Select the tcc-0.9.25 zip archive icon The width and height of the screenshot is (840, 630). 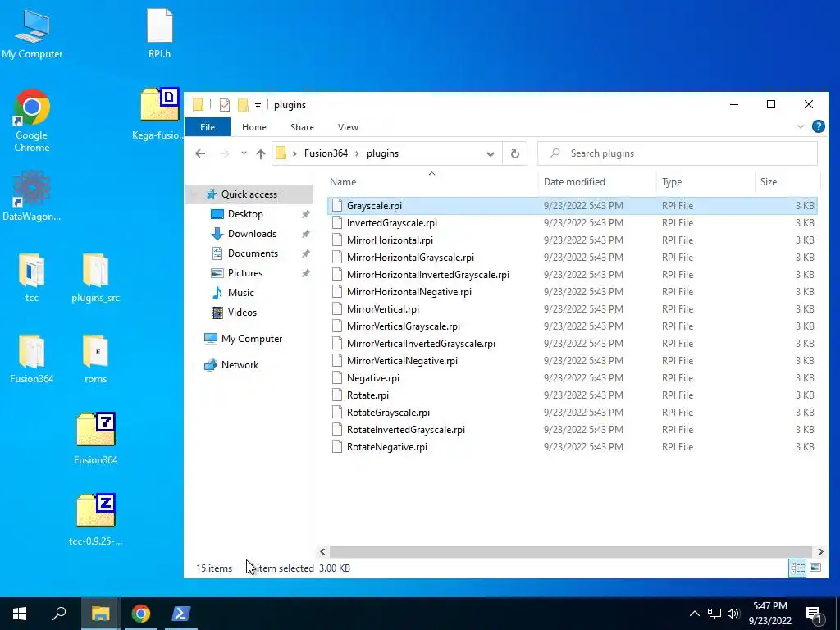click(96, 519)
